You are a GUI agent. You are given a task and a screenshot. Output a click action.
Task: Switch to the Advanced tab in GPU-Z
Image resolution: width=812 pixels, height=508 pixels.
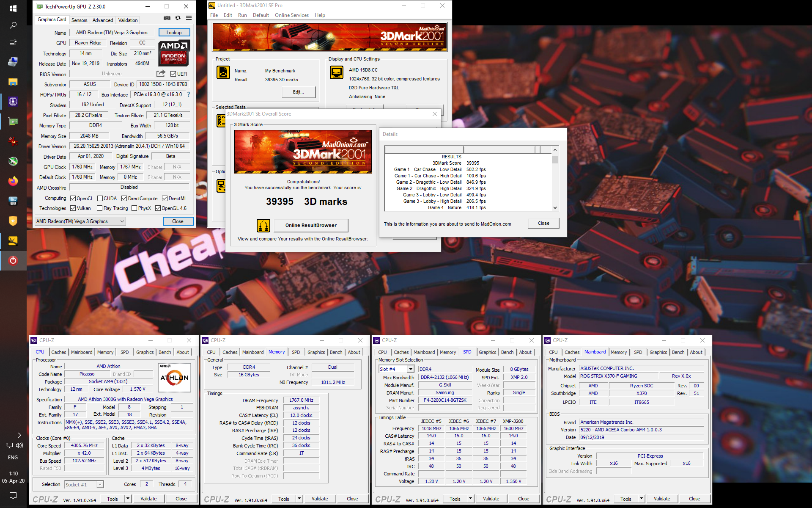pos(103,20)
